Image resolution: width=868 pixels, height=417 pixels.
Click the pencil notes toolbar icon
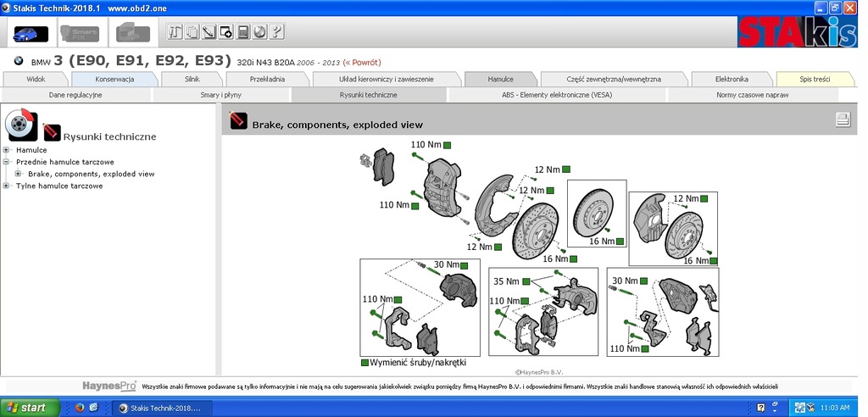[209, 32]
